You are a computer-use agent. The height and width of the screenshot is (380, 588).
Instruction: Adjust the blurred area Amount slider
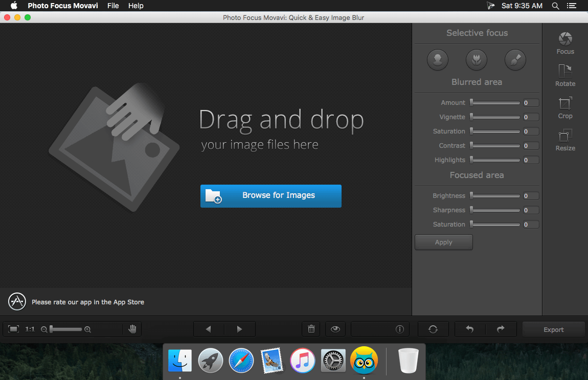(495, 103)
